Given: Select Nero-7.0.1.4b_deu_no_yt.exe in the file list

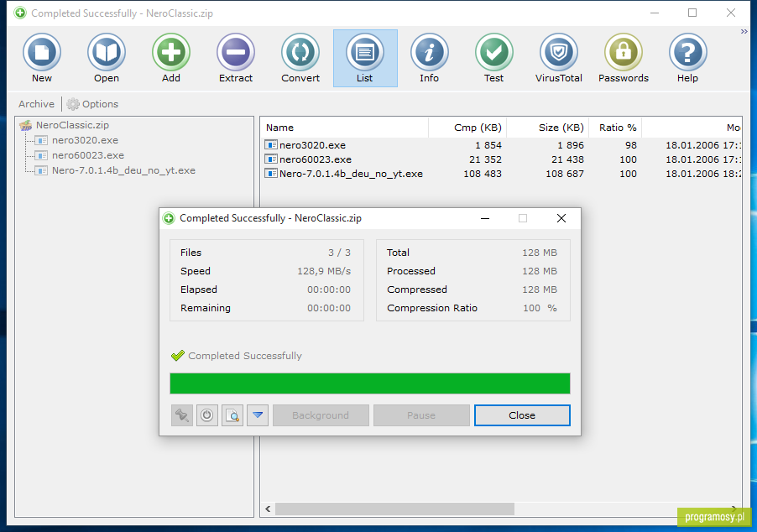Looking at the screenshot, I should click(502, 174).
